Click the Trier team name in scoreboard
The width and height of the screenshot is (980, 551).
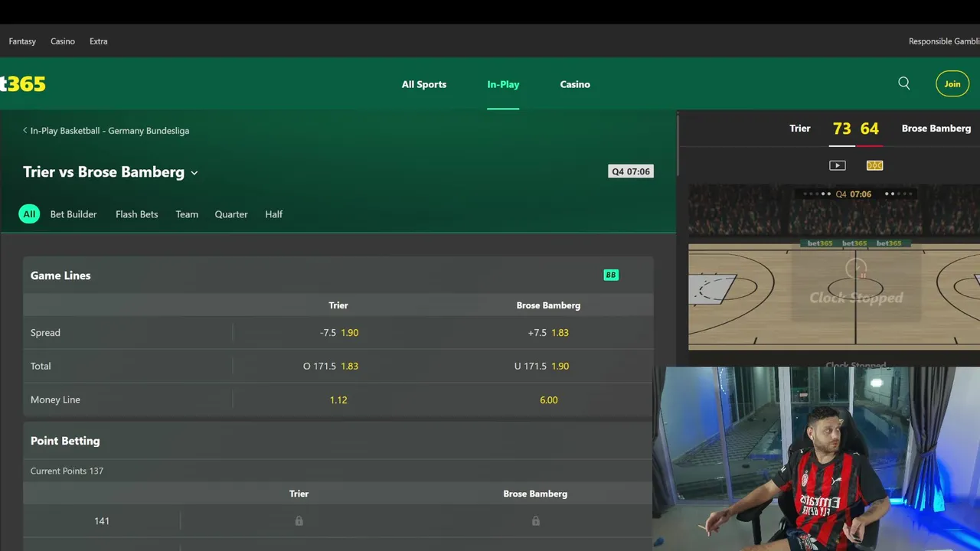800,129
